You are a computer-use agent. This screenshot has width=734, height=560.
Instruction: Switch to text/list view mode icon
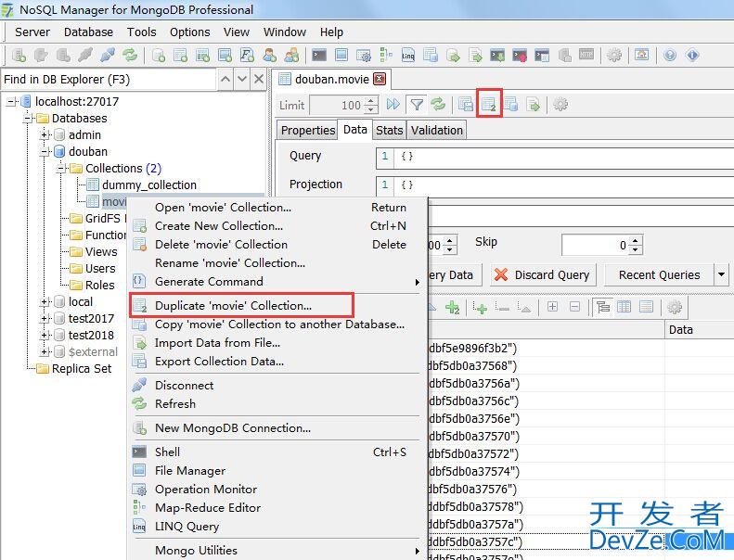coord(647,307)
